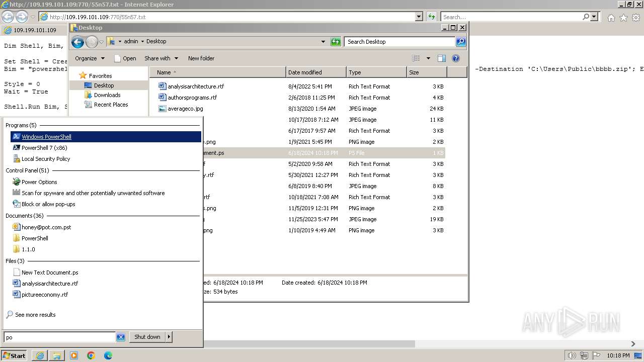Sort by Date modified column

(x=316, y=72)
